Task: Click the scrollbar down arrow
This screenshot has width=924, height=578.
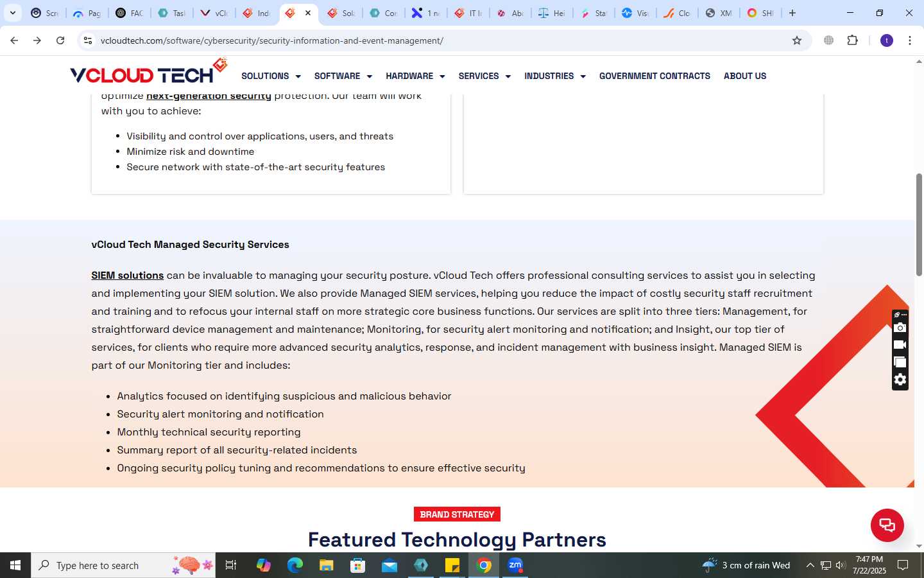Action: [919, 546]
